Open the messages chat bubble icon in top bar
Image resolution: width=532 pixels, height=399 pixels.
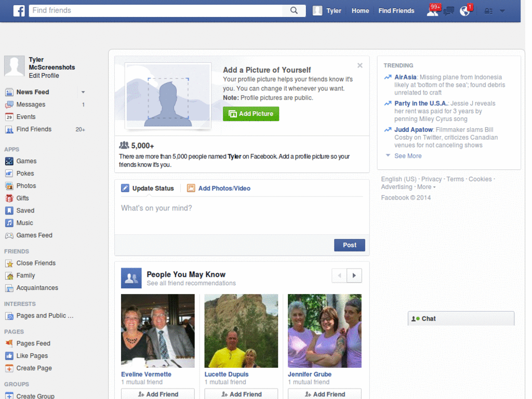coord(448,11)
